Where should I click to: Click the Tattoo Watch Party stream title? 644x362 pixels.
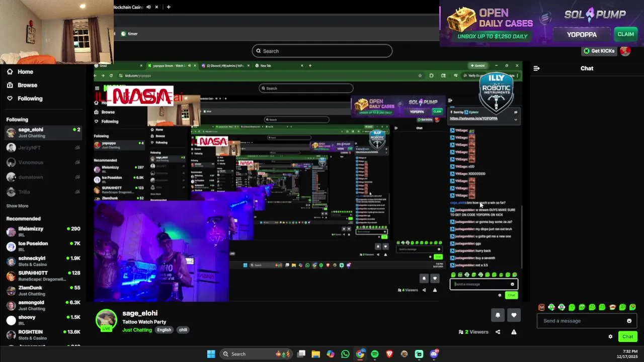144,322
